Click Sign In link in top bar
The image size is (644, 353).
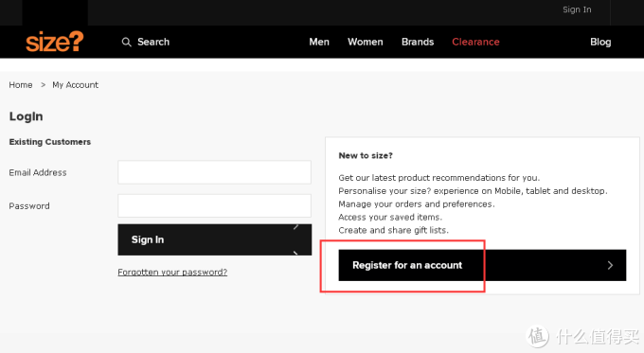coord(577,9)
